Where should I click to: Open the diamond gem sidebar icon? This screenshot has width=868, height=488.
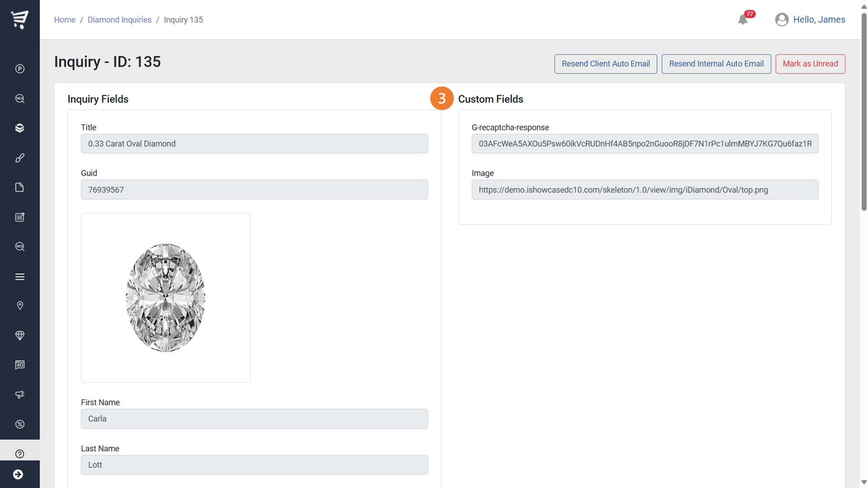point(20,335)
